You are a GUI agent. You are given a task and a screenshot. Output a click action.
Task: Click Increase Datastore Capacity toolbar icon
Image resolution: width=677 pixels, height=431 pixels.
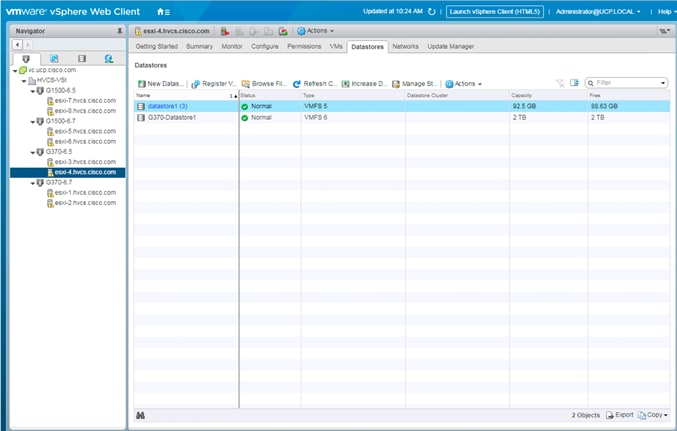(345, 84)
